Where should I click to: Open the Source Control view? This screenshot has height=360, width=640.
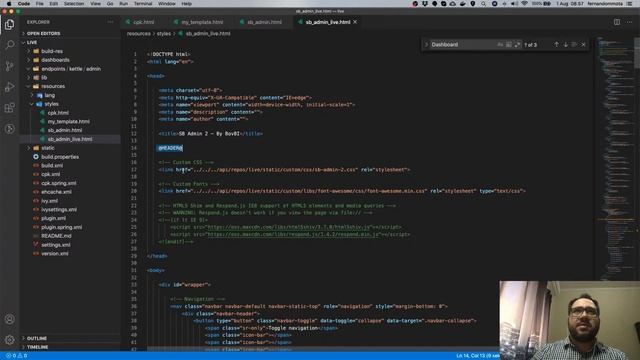tap(9, 66)
